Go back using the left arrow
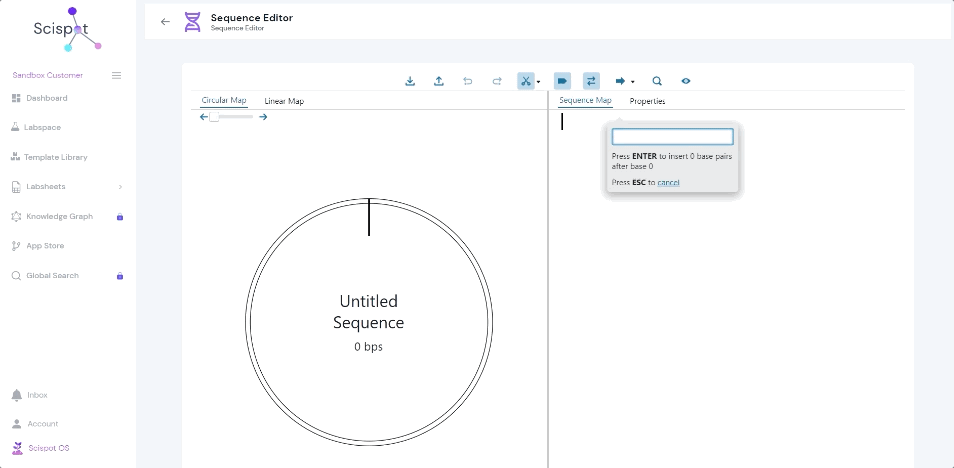The height and width of the screenshot is (468, 954). [165, 21]
